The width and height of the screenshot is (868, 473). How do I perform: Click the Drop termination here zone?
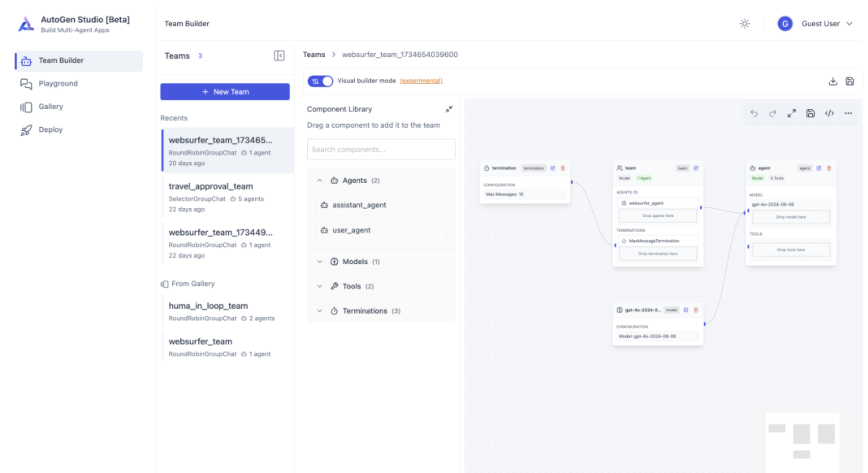[x=657, y=253]
